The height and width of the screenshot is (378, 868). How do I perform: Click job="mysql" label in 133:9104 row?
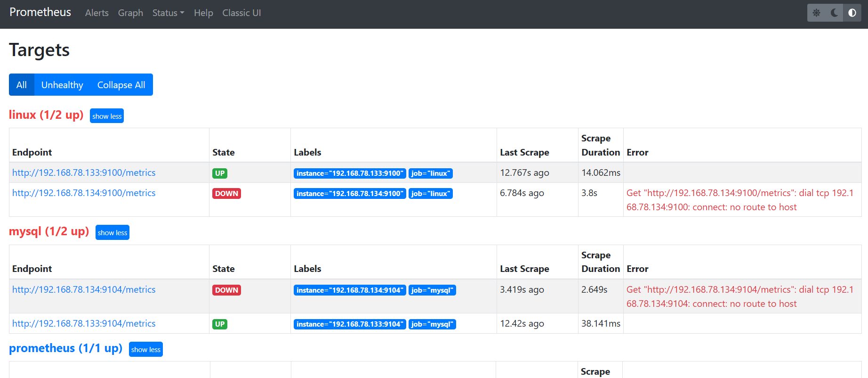click(432, 324)
